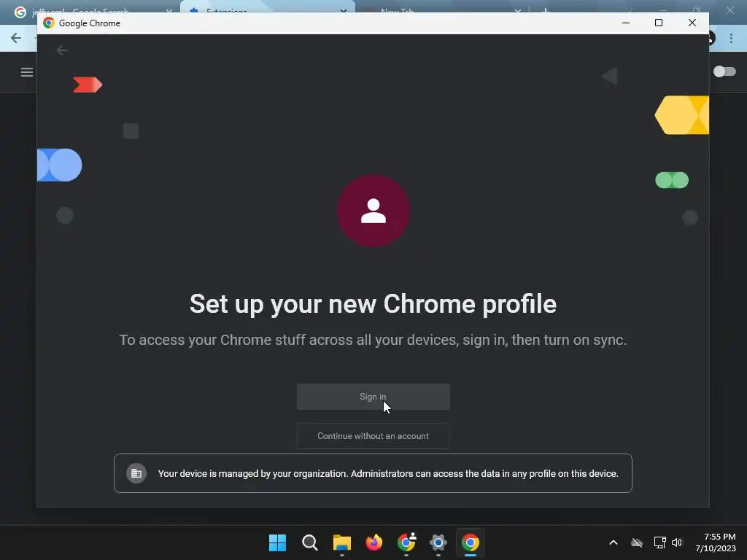Open File Explorer from taskbar
The image size is (747, 560).
click(341, 542)
